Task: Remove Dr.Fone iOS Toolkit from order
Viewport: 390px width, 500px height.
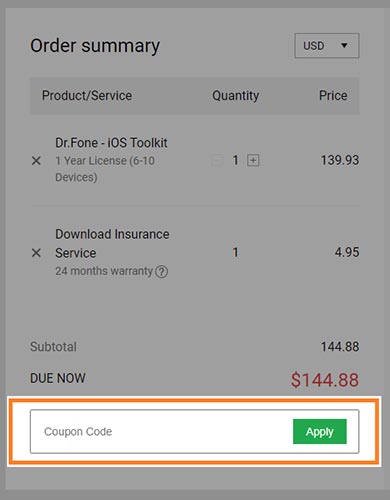Action: pyautogui.click(x=36, y=161)
